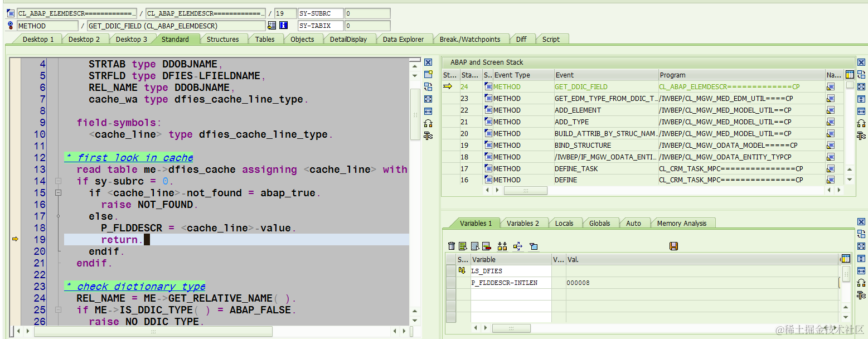Collapse code block at line 14
The width and height of the screenshot is (868, 339).
[x=58, y=181]
